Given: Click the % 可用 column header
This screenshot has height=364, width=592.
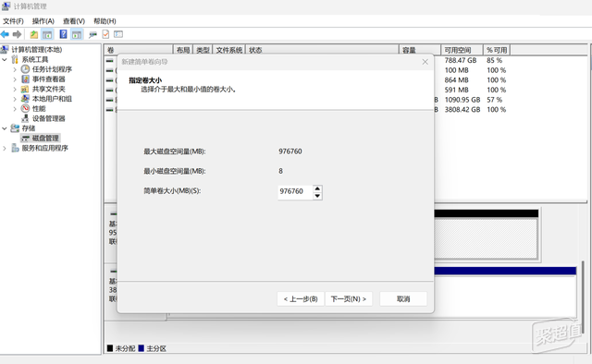Looking at the screenshot, I should point(497,50).
